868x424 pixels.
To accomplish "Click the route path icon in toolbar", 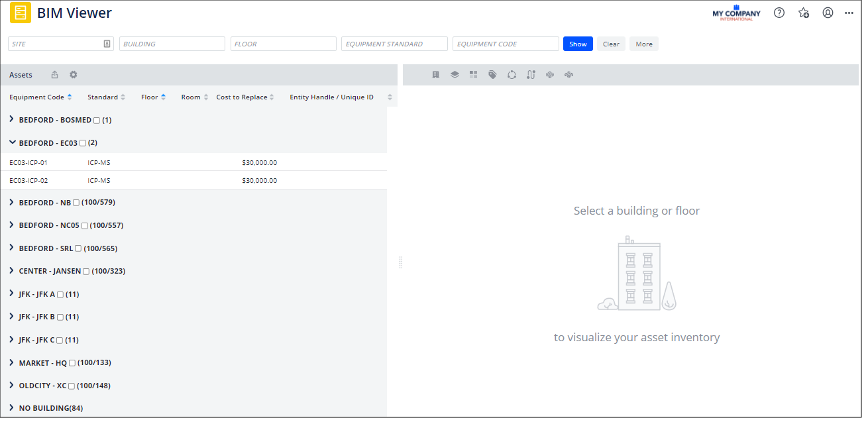I will tap(531, 75).
